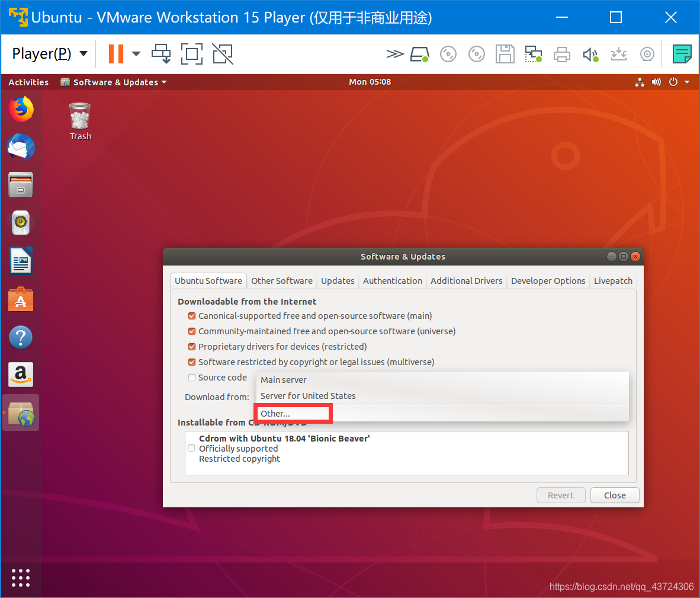The width and height of the screenshot is (700, 598).
Task: Open Rhythmbox from the dock
Action: coord(21,222)
